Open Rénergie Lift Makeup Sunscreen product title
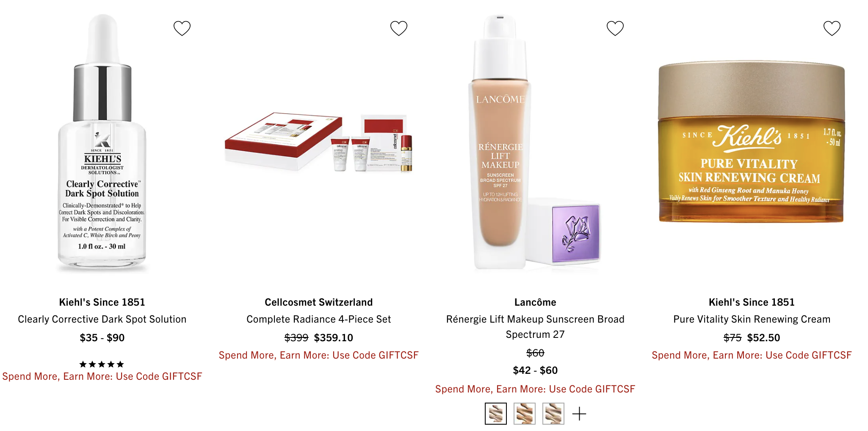This screenshot has height=431, width=868. (x=535, y=327)
